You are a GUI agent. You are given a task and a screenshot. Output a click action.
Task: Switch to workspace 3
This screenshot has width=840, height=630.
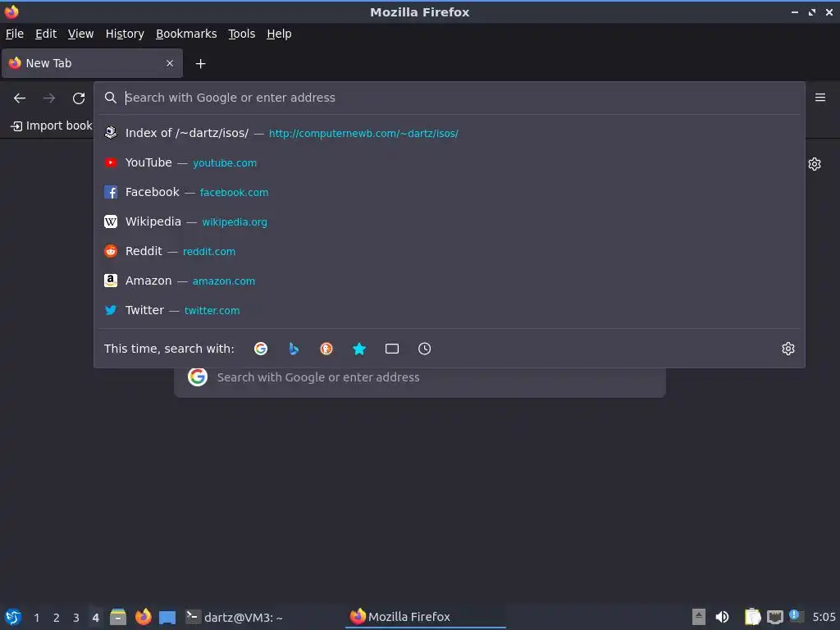[76, 618]
